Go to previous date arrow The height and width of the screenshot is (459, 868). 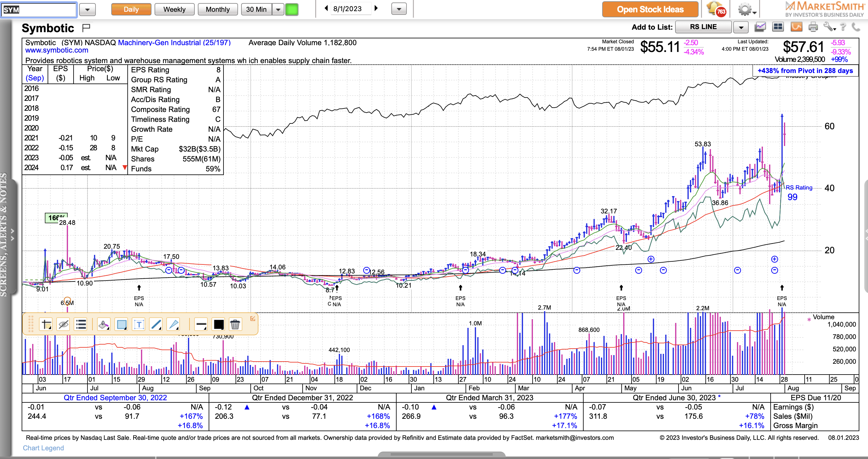click(326, 8)
